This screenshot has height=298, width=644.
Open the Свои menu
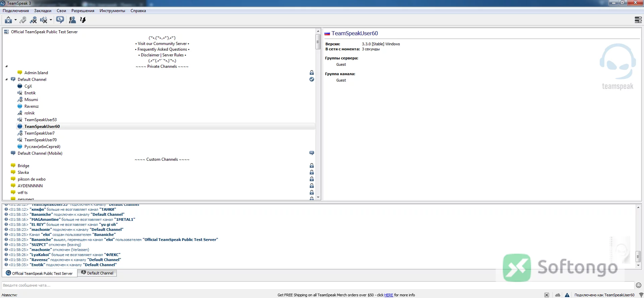(x=61, y=11)
